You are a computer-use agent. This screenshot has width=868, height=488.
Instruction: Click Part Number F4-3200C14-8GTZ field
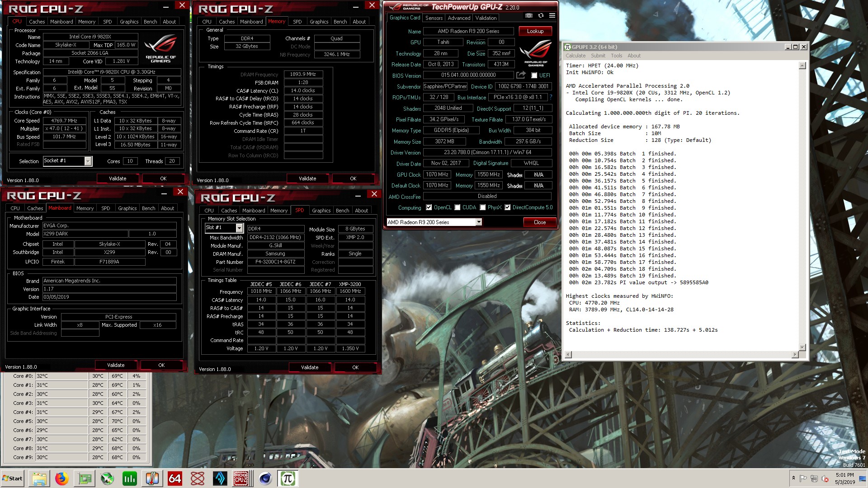(275, 262)
